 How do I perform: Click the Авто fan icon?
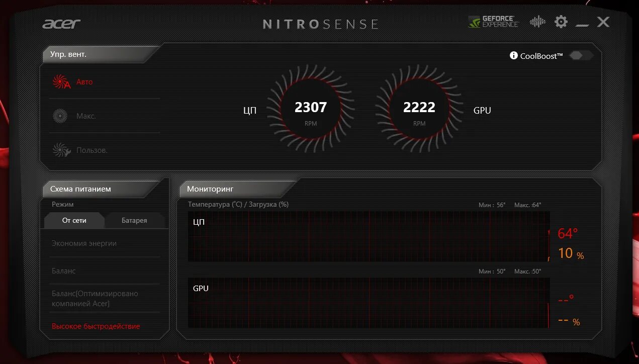point(61,82)
